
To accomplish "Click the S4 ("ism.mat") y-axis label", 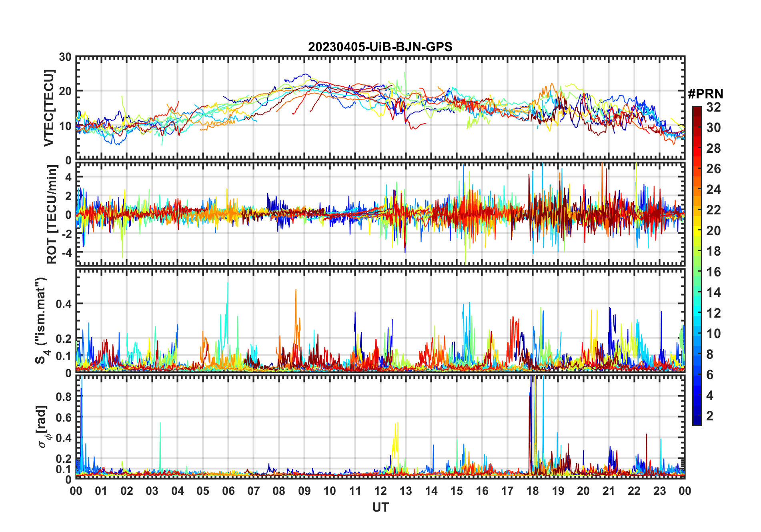I will 42,320.
